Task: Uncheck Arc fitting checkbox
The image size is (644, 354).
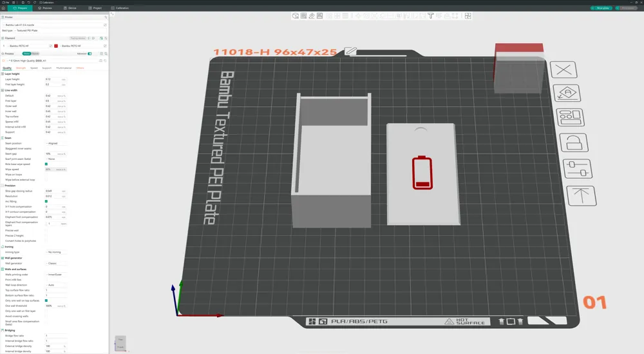Action: coord(46,201)
